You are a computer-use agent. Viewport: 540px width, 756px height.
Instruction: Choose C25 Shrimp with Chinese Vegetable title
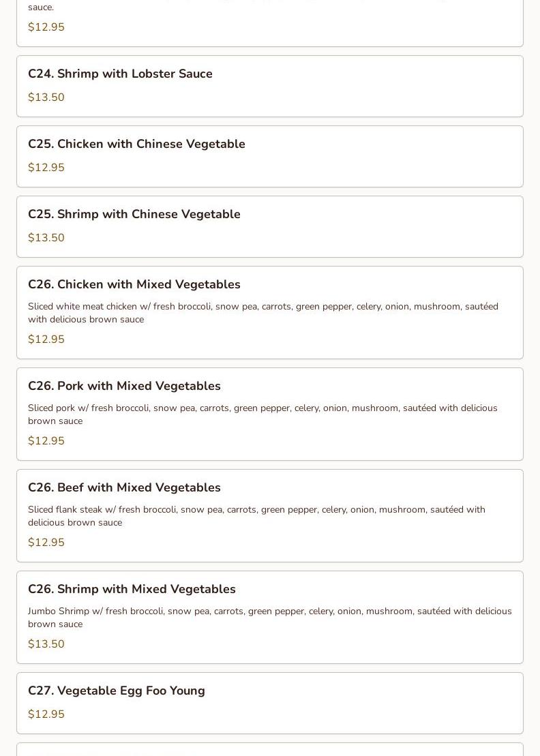pos(134,214)
